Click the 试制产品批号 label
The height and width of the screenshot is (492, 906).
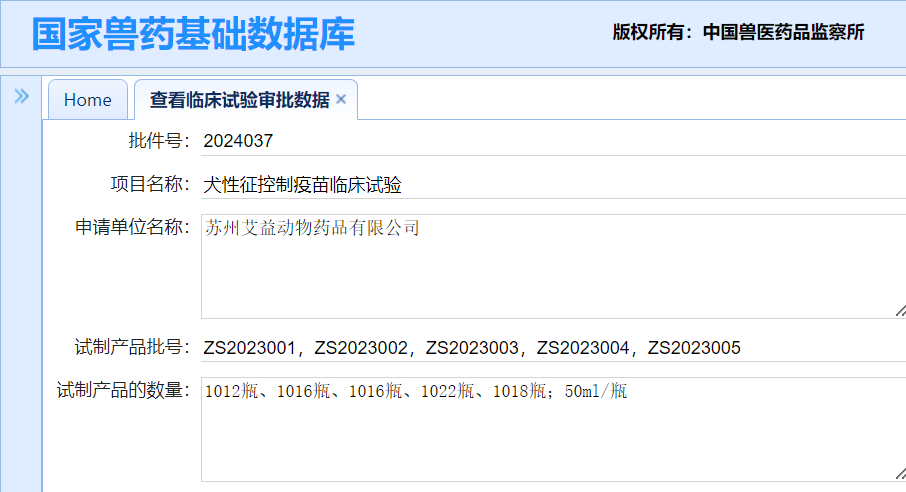pyautogui.click(x=128, y=347)
